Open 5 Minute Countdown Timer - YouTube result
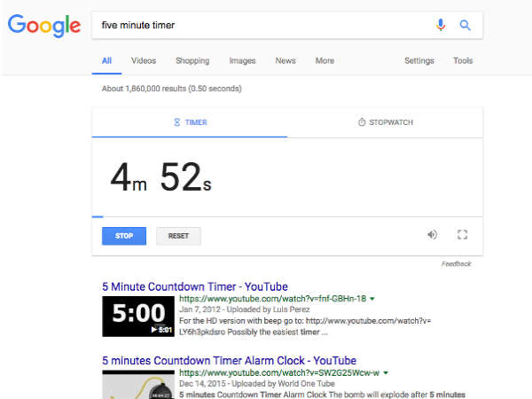The image size is (532, 399). 195,286
